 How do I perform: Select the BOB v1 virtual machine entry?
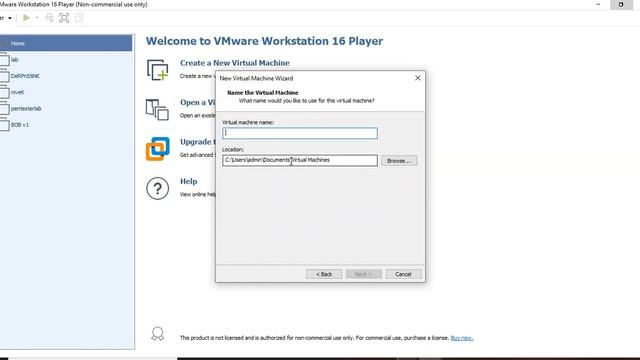[x=20, y=125]
